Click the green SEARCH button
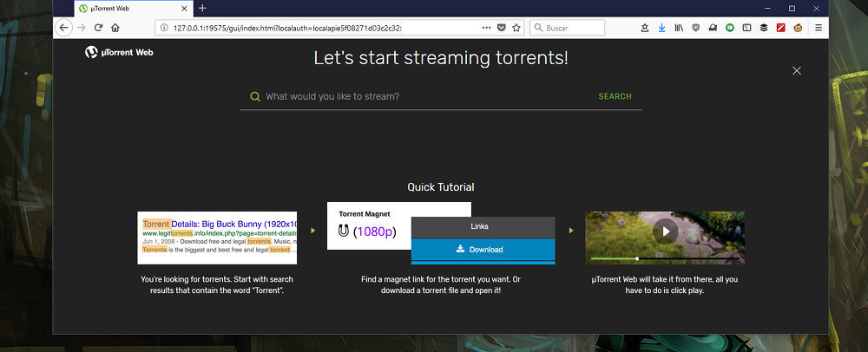The width and height of the screenshot is (868, 352). (615, 96)
